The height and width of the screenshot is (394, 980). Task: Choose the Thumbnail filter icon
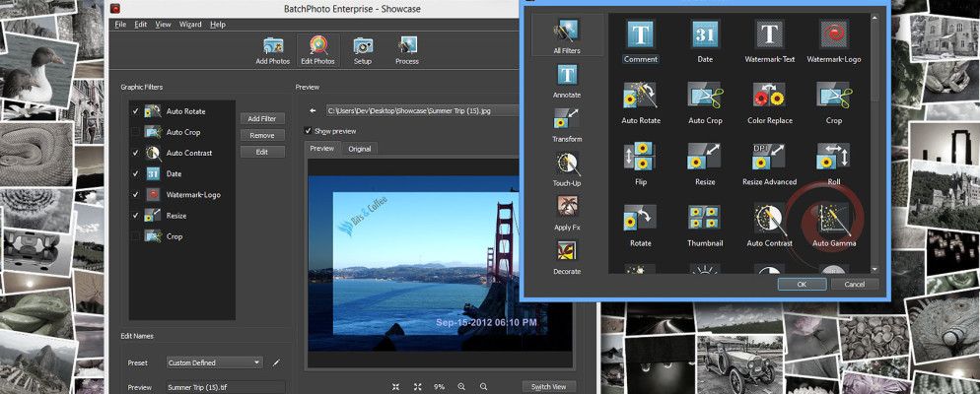(704, 220)
